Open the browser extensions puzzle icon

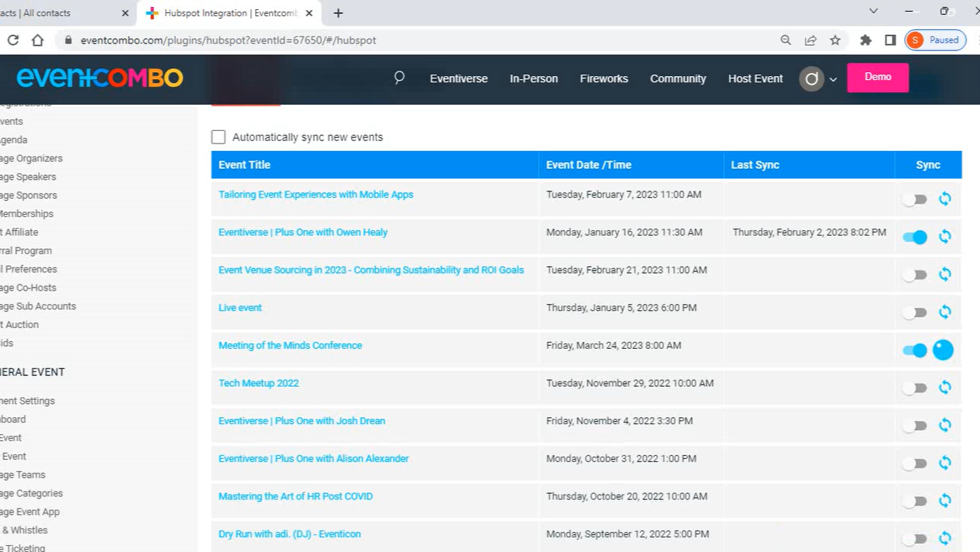[866, 40]
